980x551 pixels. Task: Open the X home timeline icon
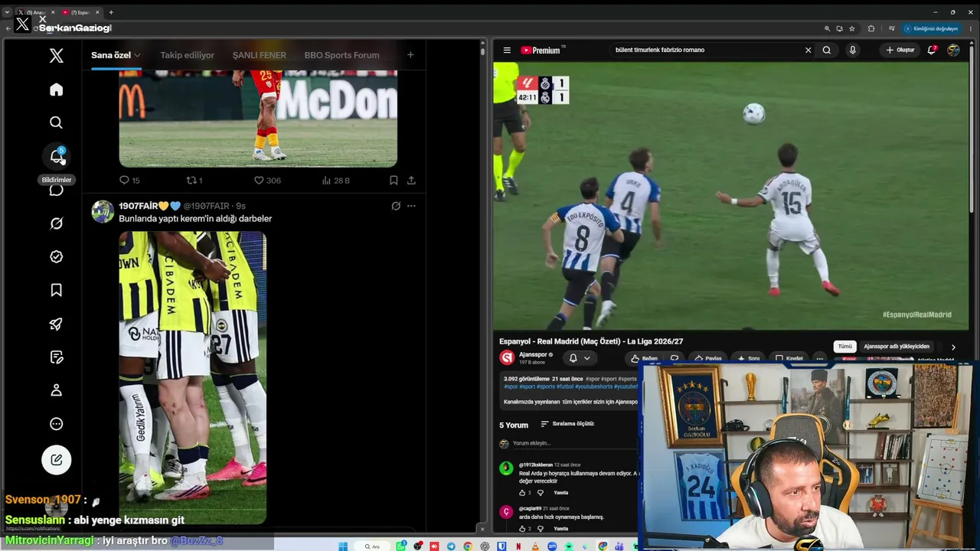tap(56, 90)
